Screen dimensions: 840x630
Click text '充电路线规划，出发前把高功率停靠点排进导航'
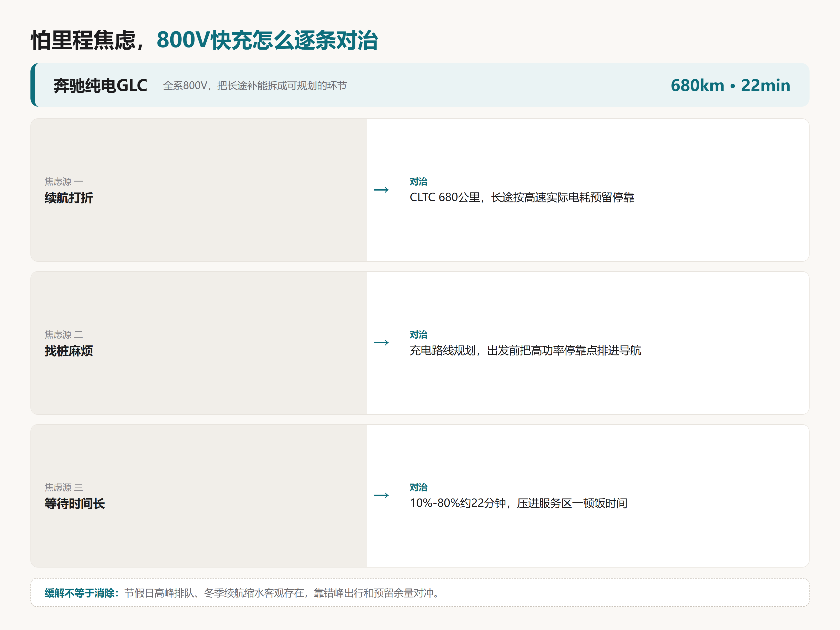pos(525,350)
